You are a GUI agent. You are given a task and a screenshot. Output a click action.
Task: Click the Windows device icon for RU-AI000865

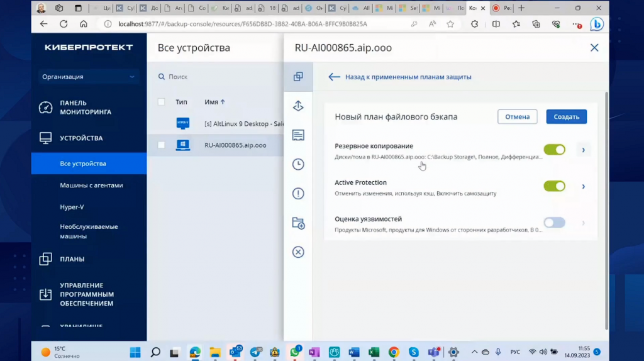click(x=183, y=145)
